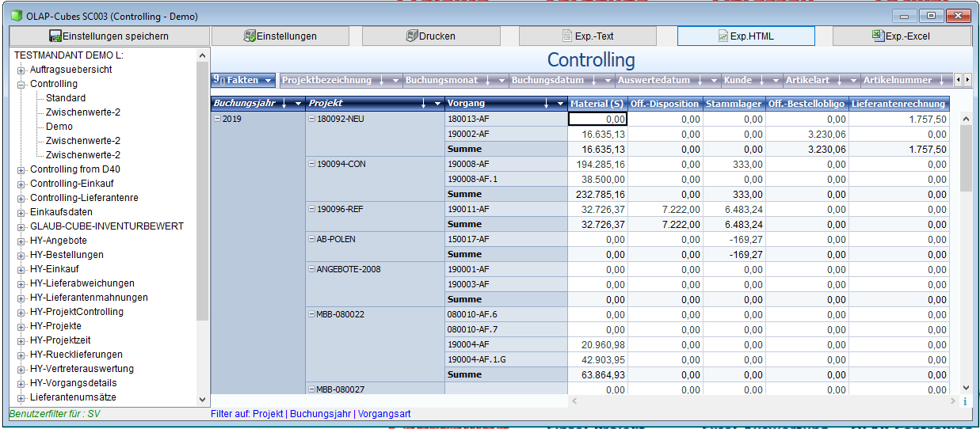This screenshot has height=429, width=980.
Task: Click the Exp.HTML export icon
Action: 723,36
